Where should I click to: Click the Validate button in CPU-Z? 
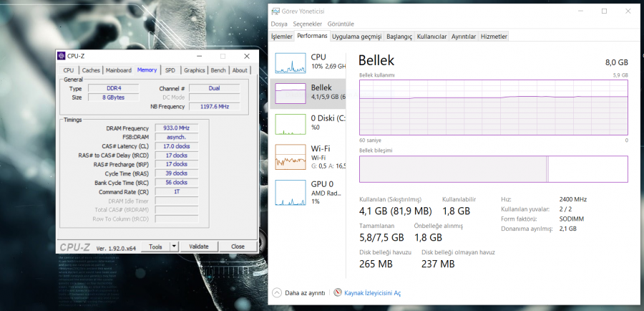coord(199,247)
